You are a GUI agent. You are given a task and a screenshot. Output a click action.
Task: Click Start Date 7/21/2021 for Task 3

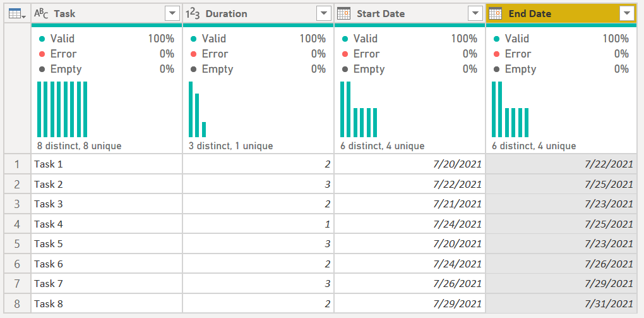(410, 204)
